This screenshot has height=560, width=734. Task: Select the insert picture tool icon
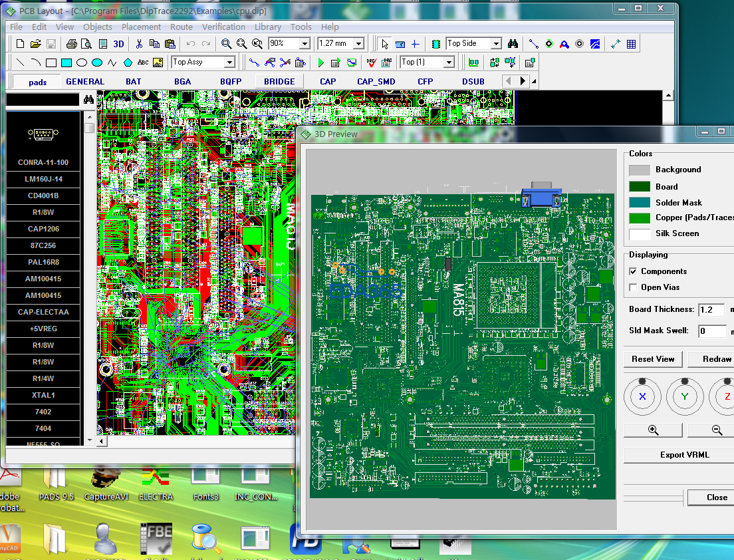point(158,63)
